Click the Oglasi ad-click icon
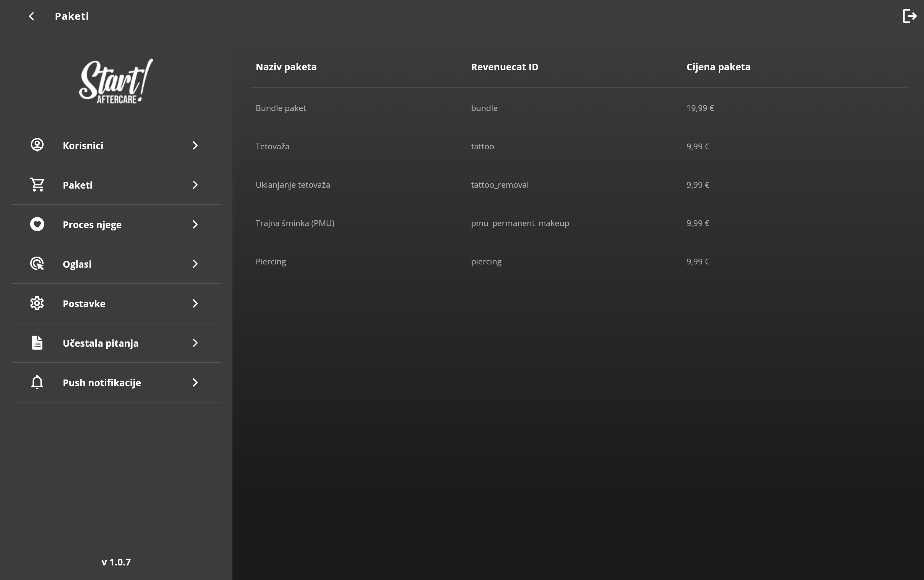924x580 pixels. pos(37,264)
